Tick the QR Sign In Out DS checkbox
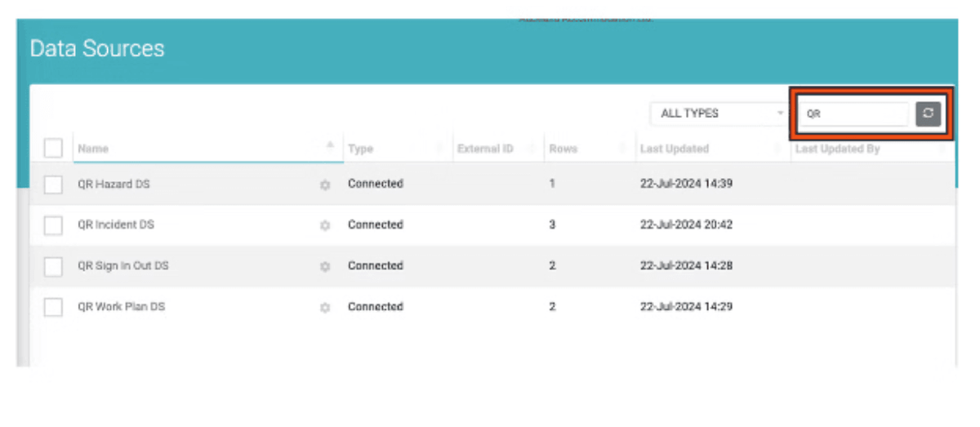 tap(53, 267)
